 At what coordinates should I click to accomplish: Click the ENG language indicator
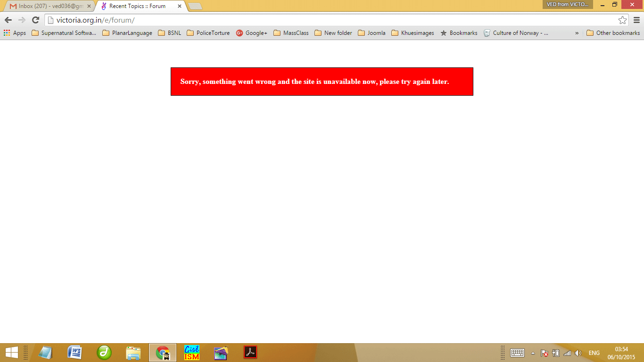(594, 353)
